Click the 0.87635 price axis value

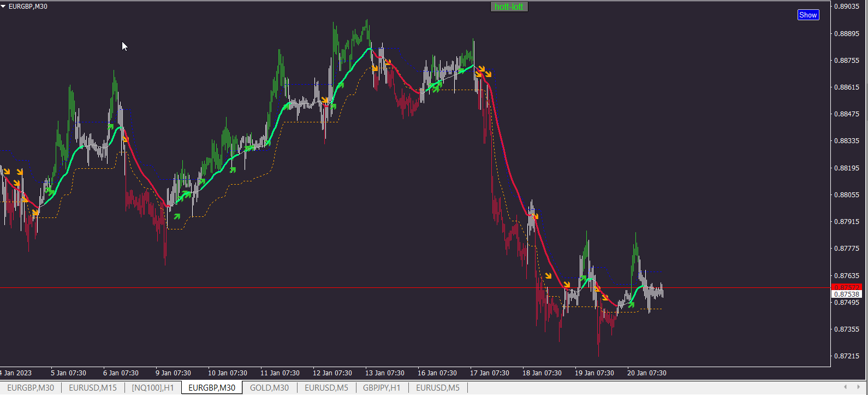pos(847,275)
